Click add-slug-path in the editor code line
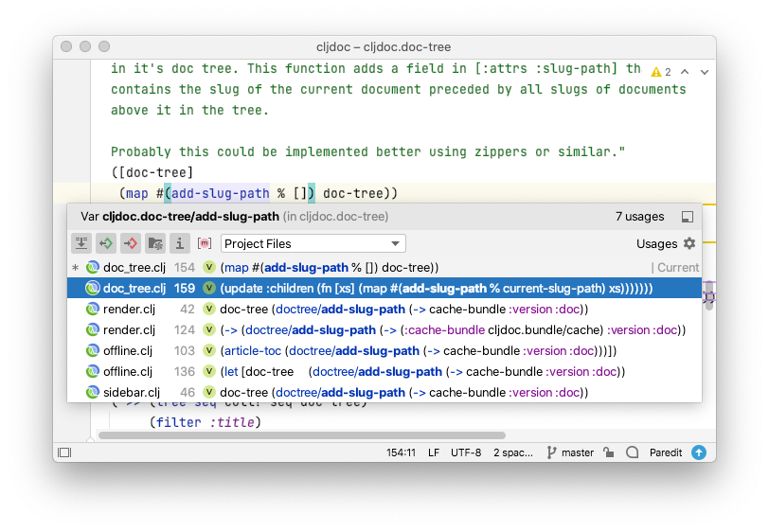Screen dimensions: 769x532 click(220, 193)
